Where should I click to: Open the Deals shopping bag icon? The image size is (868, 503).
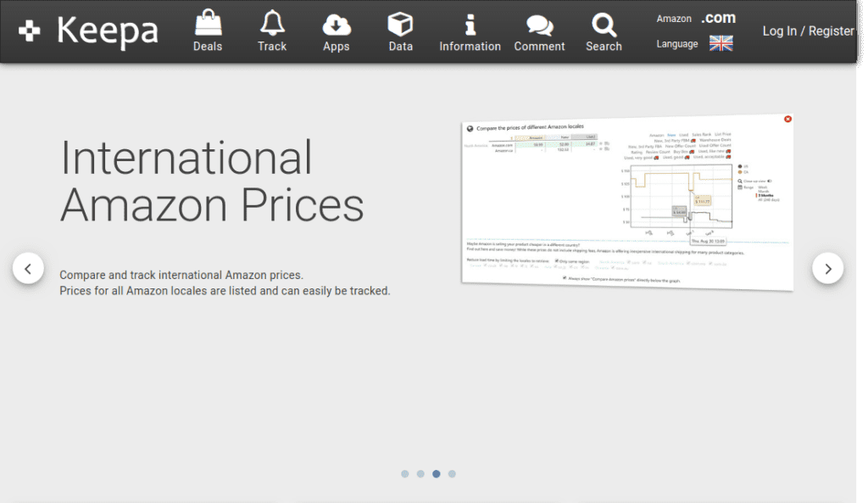click(207, 24)
